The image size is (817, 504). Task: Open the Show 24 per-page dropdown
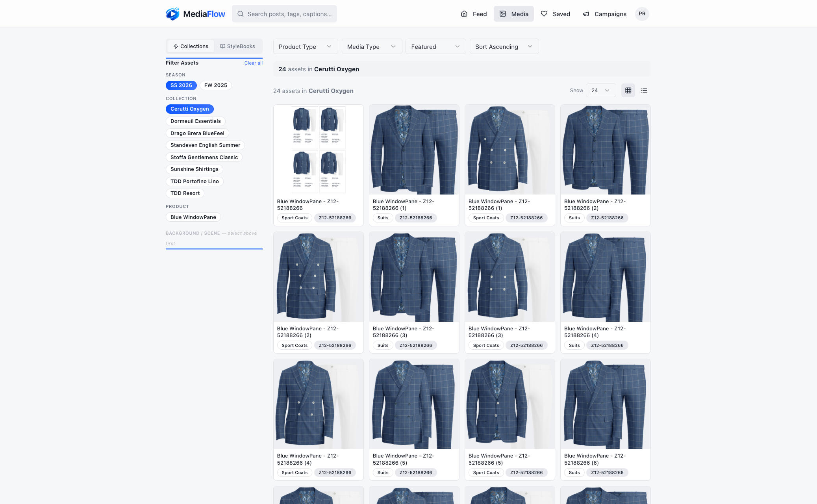601,91
